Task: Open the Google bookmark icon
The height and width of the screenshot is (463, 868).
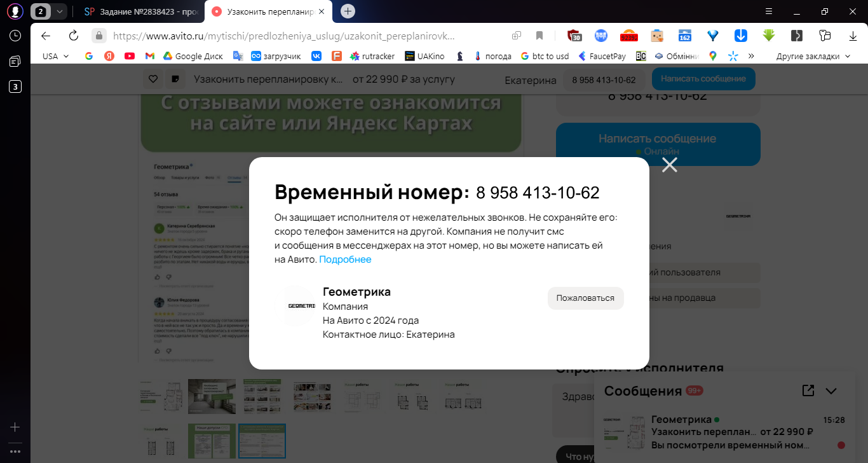Action: pyautogui.click(x=89, y=56)
